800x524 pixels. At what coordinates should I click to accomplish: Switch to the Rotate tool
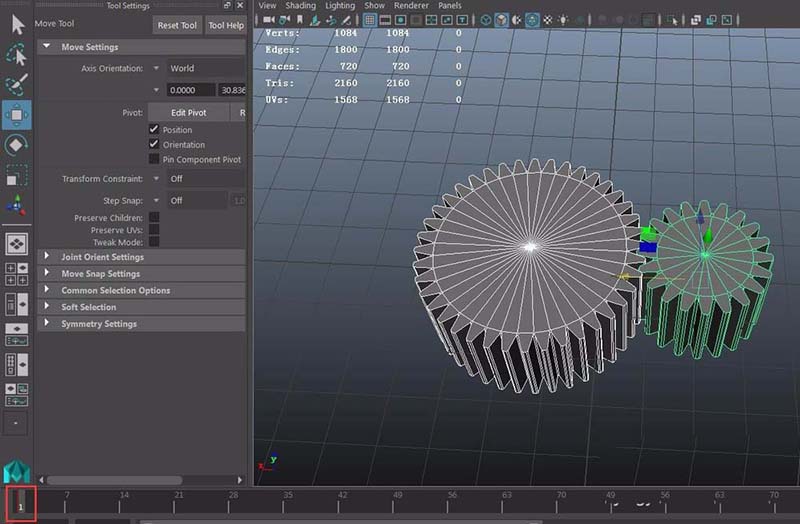click(16, 145)
